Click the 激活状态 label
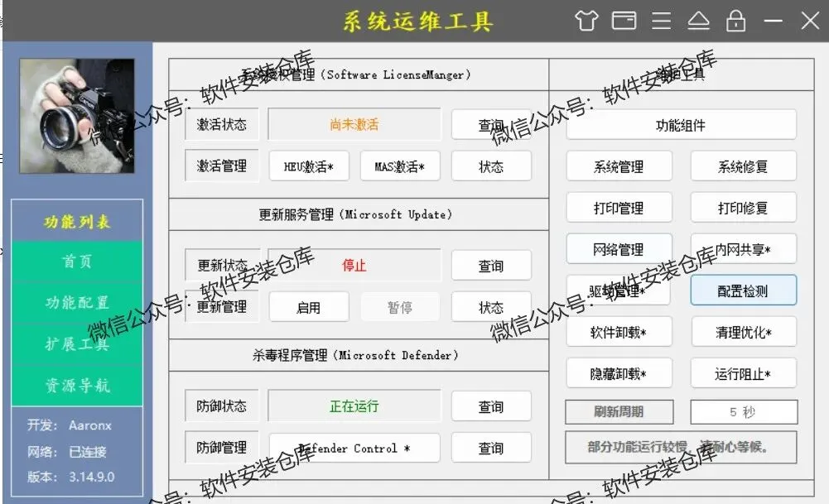 pos(221,125)
